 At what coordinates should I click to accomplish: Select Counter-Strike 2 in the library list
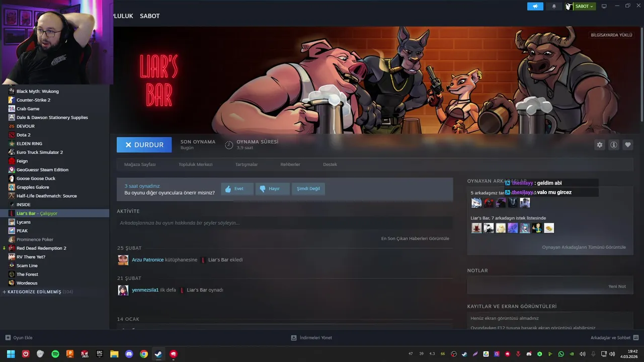tap(33, 100)
